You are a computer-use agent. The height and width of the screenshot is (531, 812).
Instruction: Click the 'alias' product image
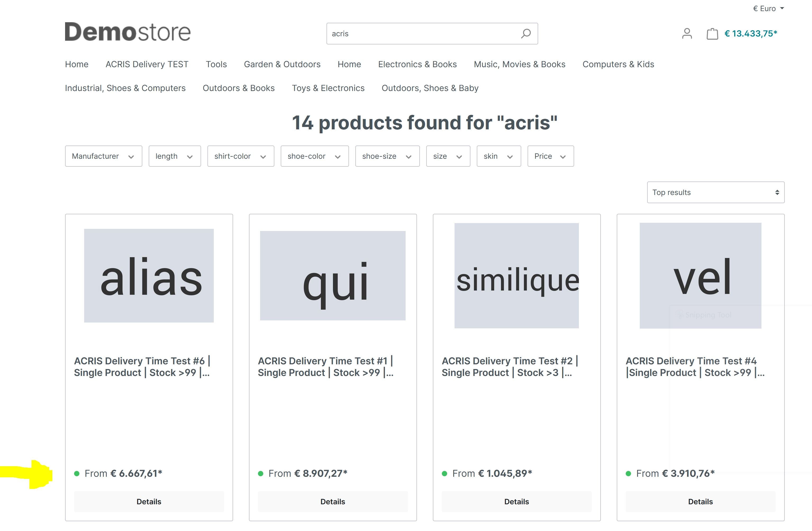[x=149, y=276]
